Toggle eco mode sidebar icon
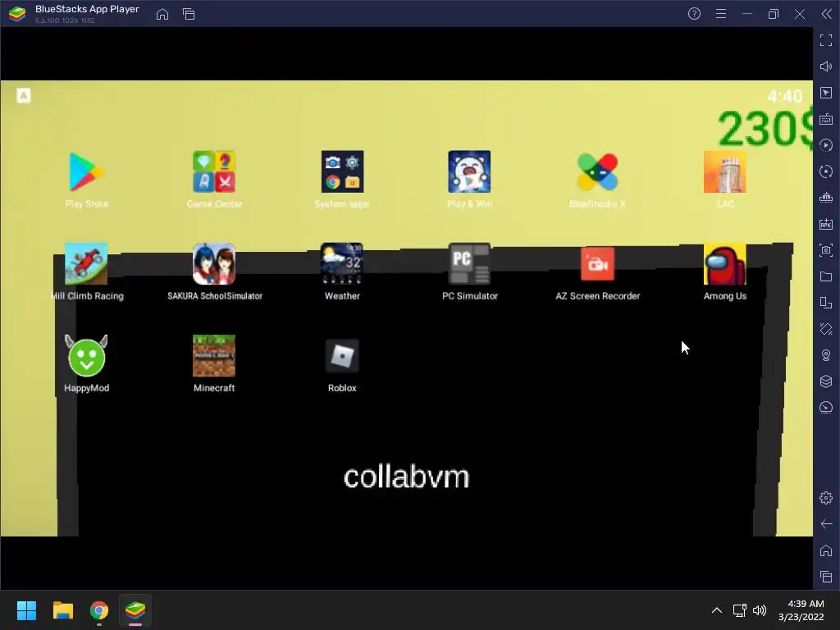This screenshot has width=840, height=630. tap(826, 408)
